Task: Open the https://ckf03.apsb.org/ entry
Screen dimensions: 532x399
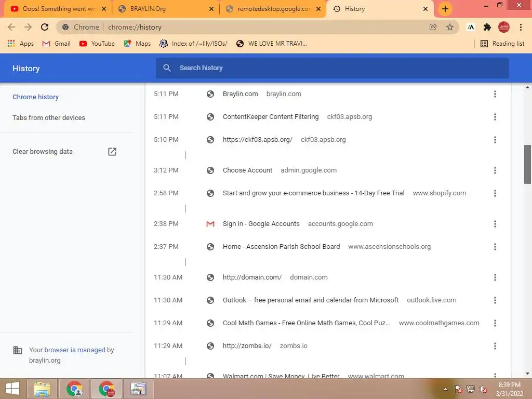Action: (258, 140)
